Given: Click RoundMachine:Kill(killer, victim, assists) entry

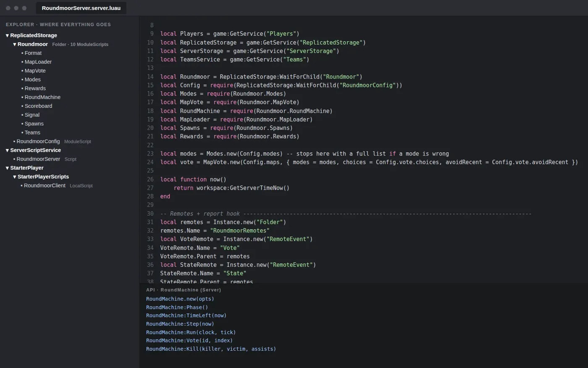Looking at the screenshot, I should pyautogui.click(x=211, y=349).
